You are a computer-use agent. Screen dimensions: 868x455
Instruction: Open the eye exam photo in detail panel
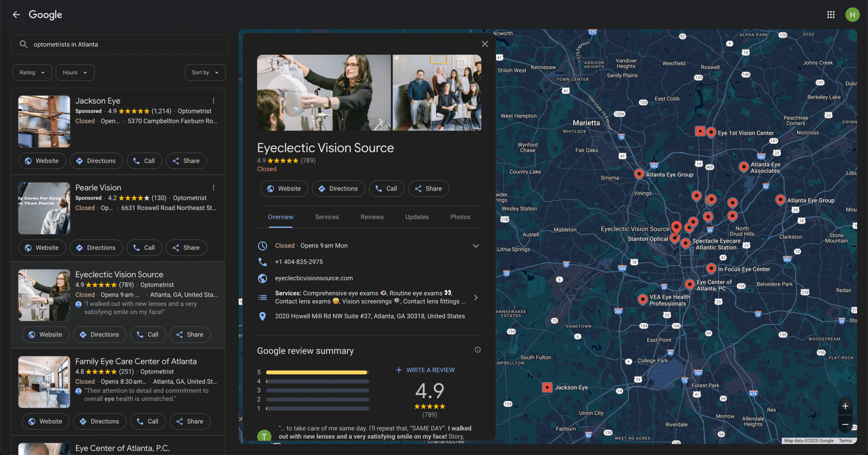324,92
